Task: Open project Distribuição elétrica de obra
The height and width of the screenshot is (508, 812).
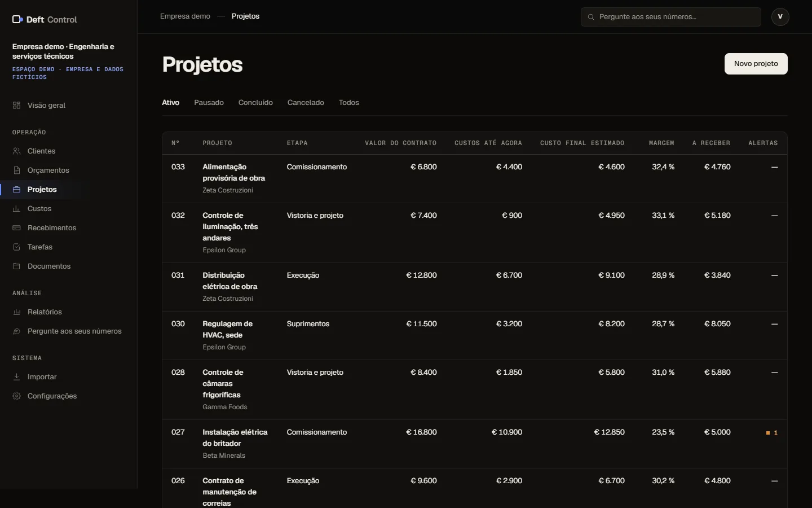Action: [x=230, y=281]
